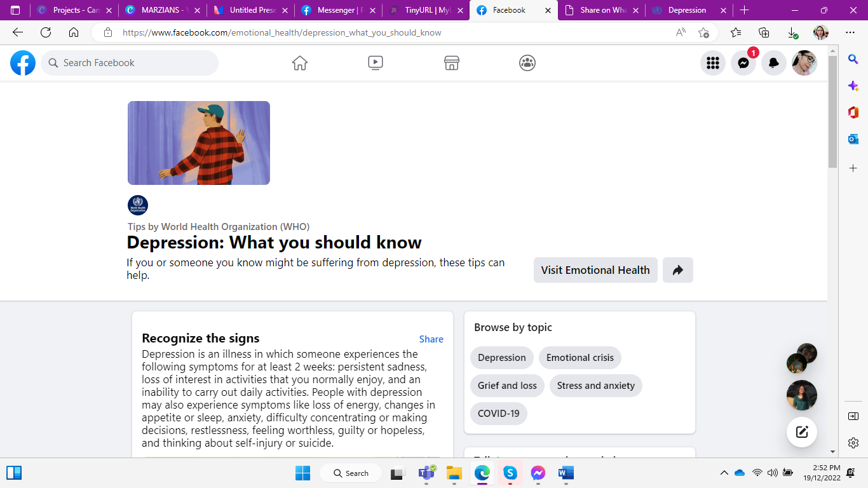Open Edge sidebar search tool
Image resolution: width=868 pixels, height=488 pixels.
(853, 59)
